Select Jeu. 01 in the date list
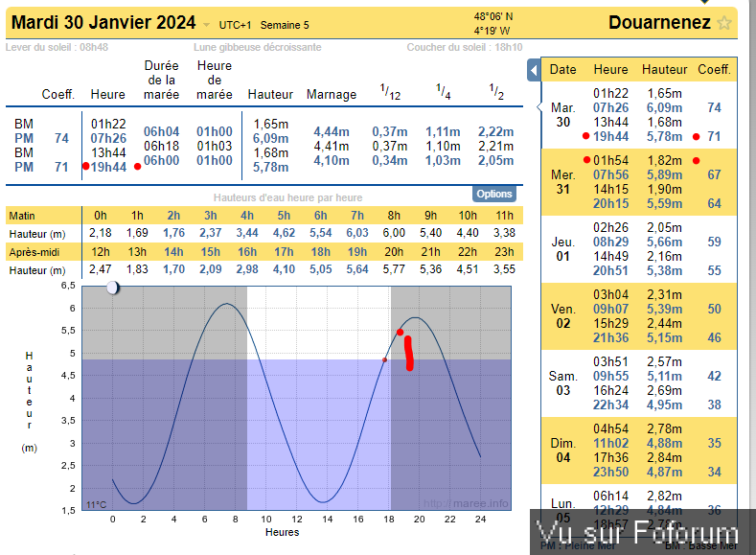 pyautogui.click(x=562, y=248)
